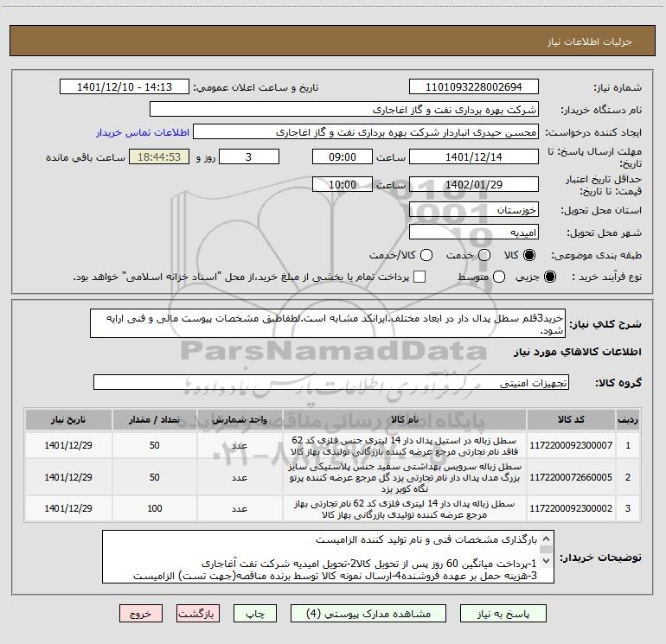Click the پاسخ به نیاز button
This screenshot has width=666, height=644.
(x=503, y=614)
